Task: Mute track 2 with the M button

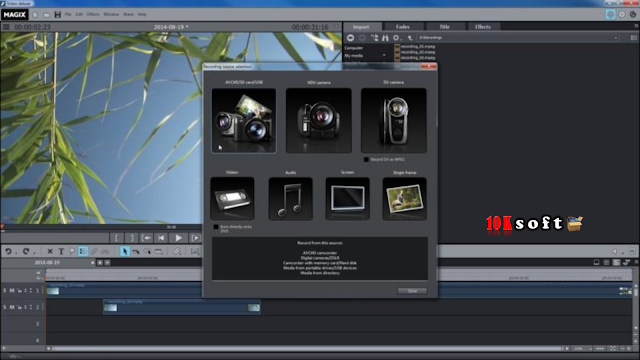Action: click(12, 307)
